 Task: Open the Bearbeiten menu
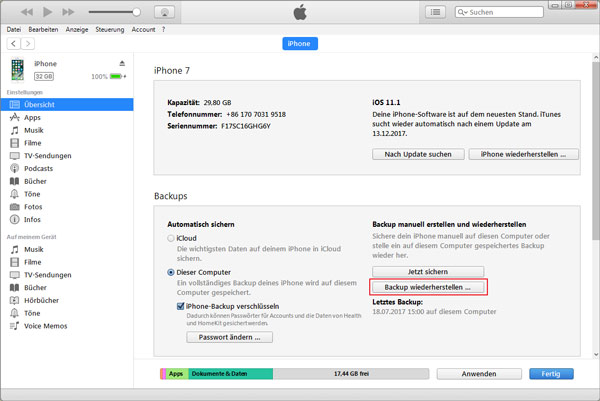coord(43,29)
